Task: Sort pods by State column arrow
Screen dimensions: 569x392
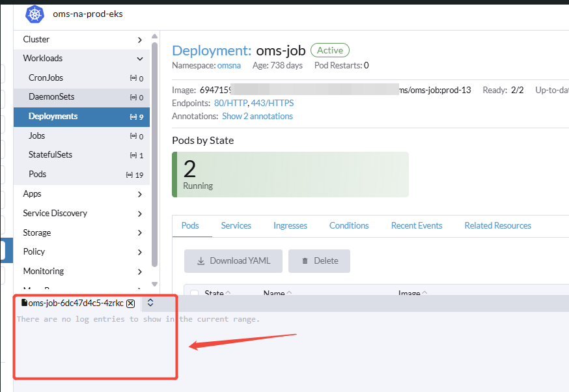Action: 229,294
